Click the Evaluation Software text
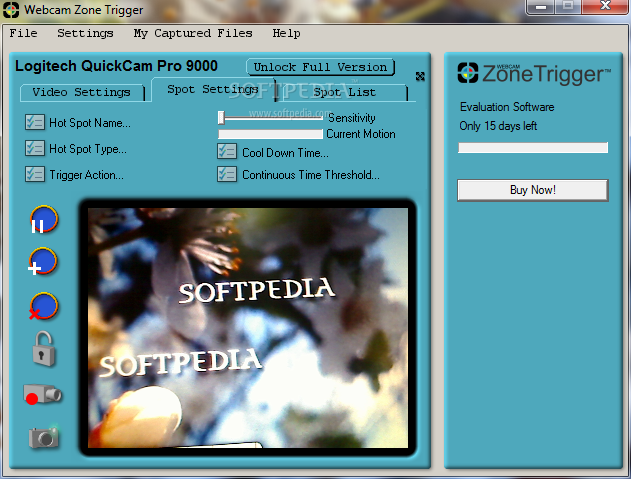The height and width of the screenshot is (479, 631). pyautogui.click(x=507, y=107)
